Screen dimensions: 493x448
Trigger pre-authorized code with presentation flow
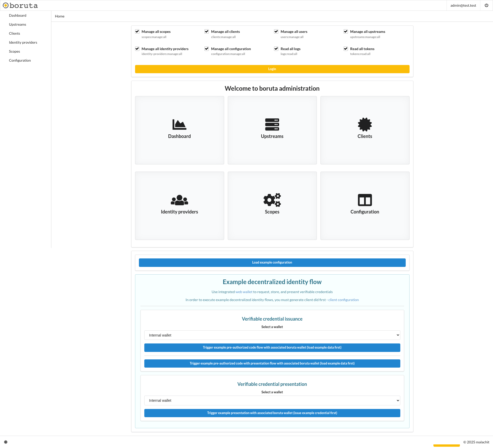272,363
